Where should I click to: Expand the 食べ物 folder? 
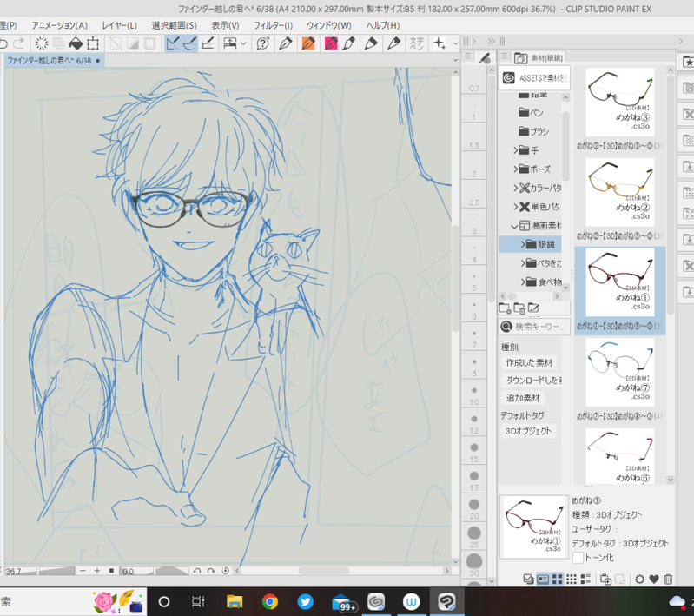[x=523, y=282]
